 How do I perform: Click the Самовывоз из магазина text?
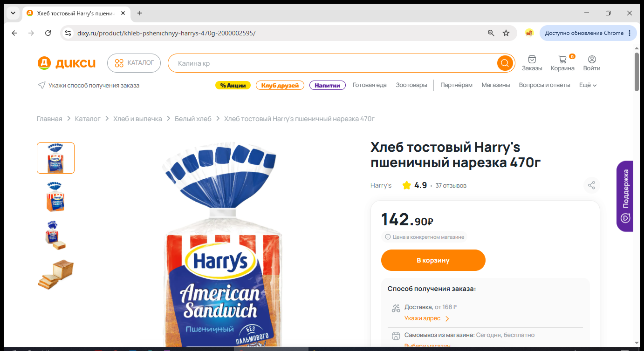click(439, 335)
